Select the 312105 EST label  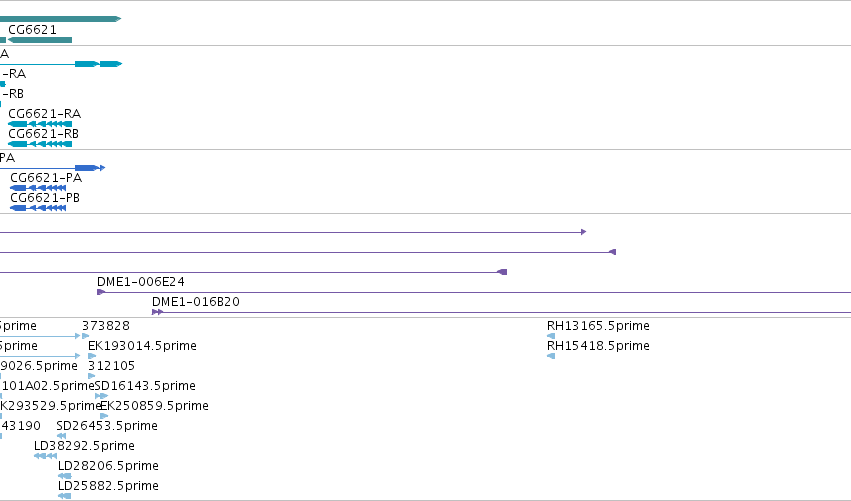[111, 366]
